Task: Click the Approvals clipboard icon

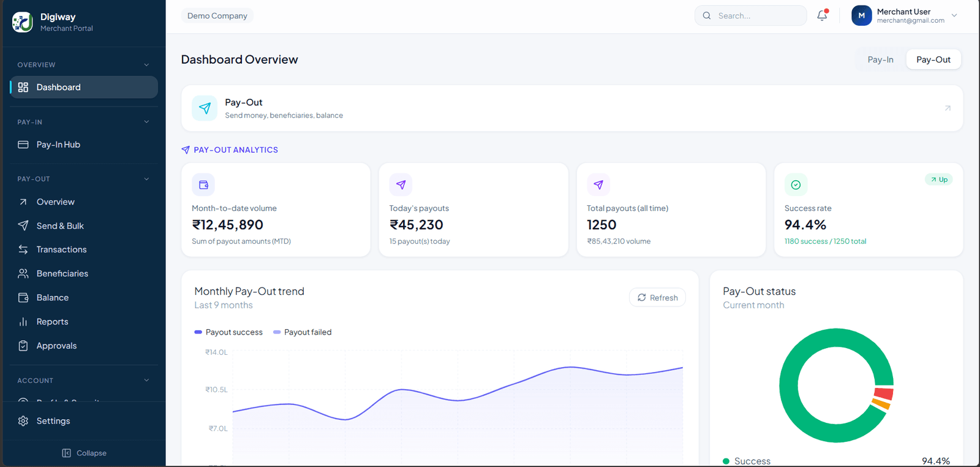Action: point(23,346)
